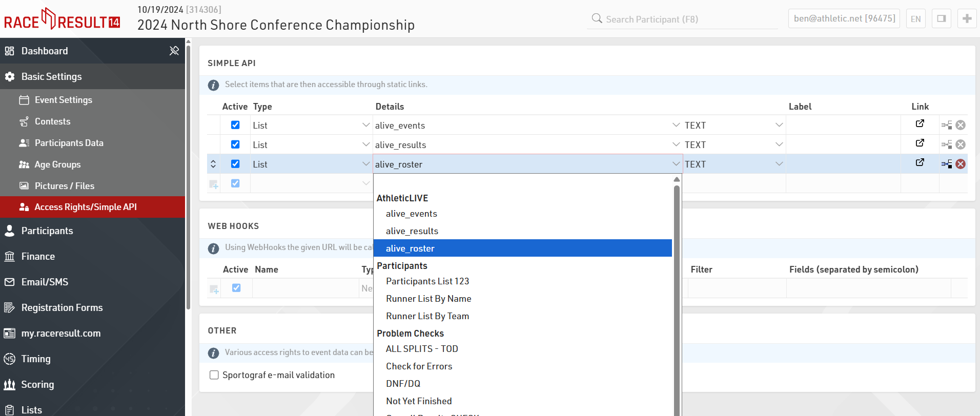980x416 pixels.
Task: Choose Check for Errors list option
Action: (419, 366)
